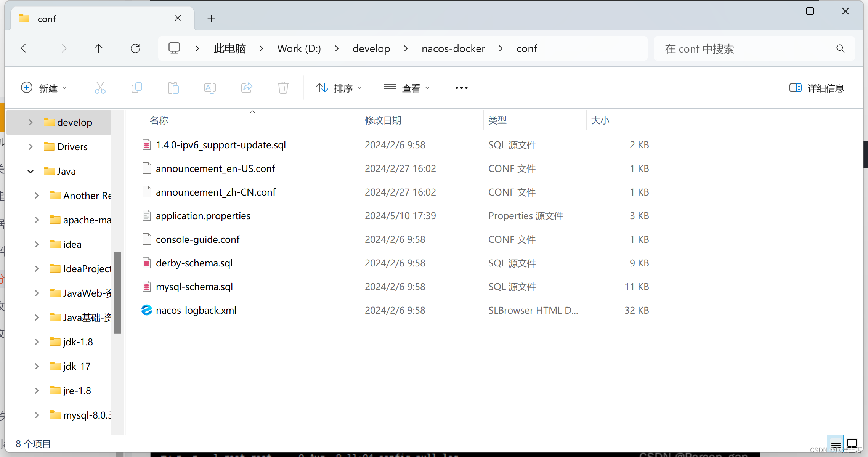Screen dimensions: 868x457
Task: Select the Rename icon
Action: tap(210, 88)
